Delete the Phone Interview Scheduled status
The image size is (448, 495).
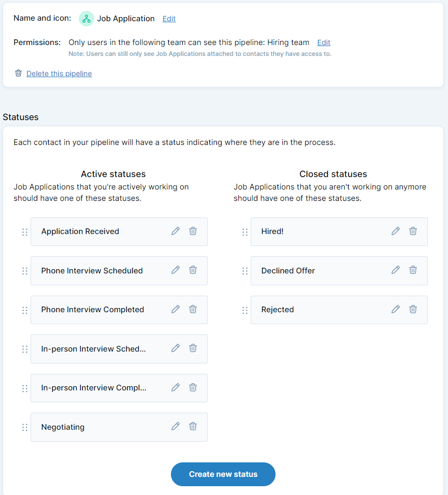(193, 270)
